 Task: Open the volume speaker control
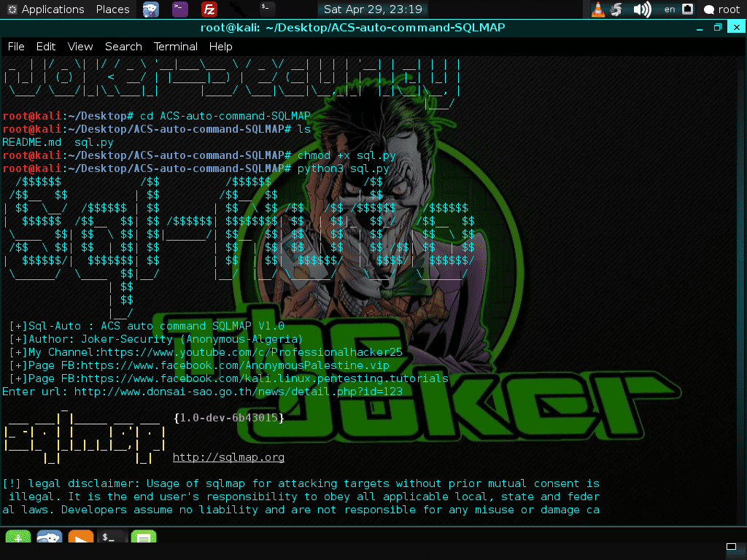tap(642, 9)
